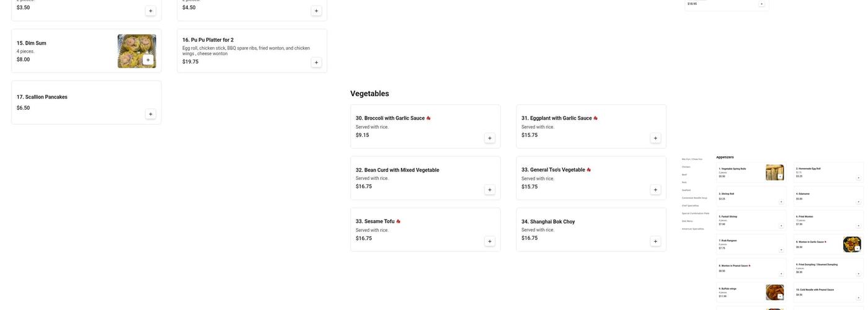Add Pu Pu Platter for 2 to cart

click(316, 63)
